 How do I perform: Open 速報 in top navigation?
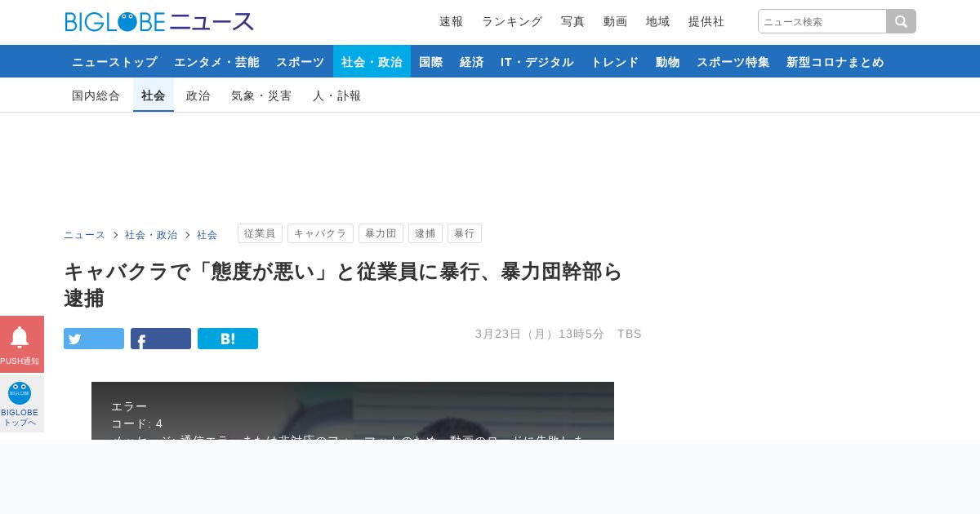click(451, 22)
